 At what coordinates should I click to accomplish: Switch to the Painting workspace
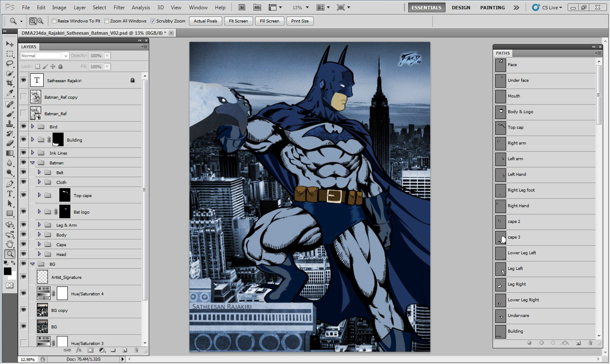pyautogui.click(x=493, y=8)
